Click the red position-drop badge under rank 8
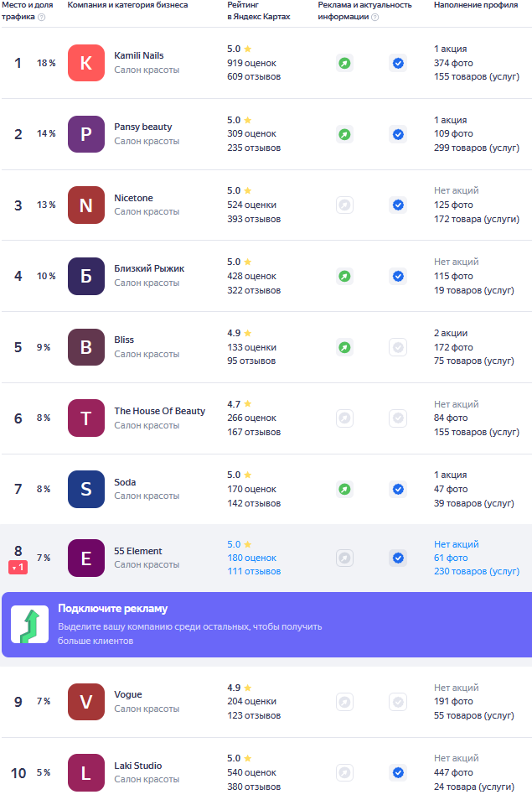The height and width of the screenshot is (805, 532). 18,568
